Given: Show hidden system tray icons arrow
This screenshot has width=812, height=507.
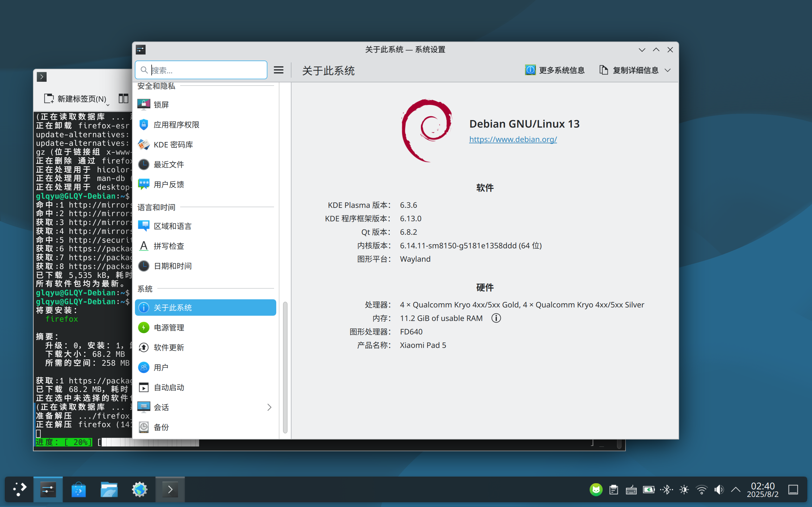Looking at the screenshot, I should click(736, 490).
